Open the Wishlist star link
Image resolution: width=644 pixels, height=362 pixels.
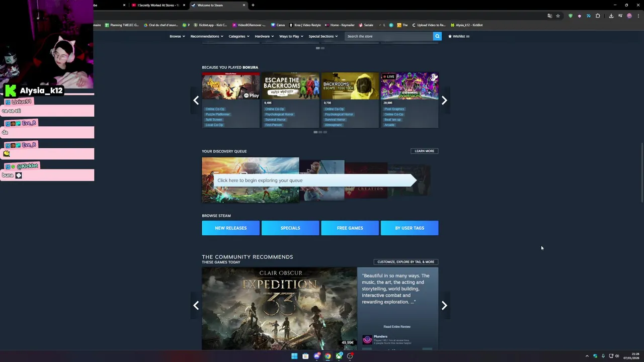(x=459, y=36)
